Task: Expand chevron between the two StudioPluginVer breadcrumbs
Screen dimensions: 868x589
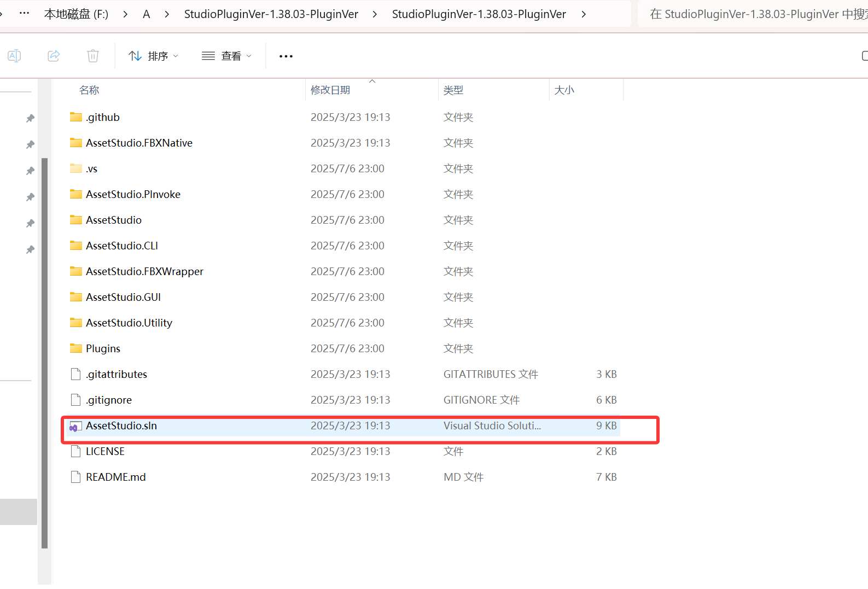Action: [375, 14]
